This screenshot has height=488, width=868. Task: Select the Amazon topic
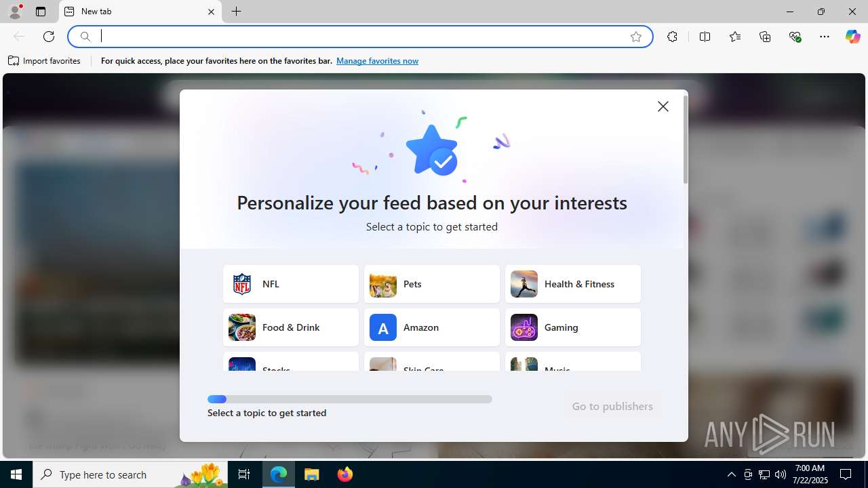coord(432,327)
